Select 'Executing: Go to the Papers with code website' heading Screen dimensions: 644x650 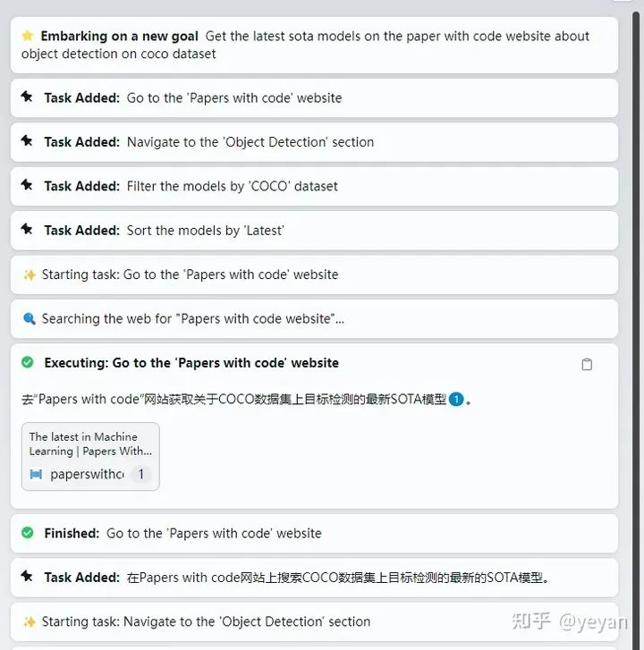coord(191,363)
